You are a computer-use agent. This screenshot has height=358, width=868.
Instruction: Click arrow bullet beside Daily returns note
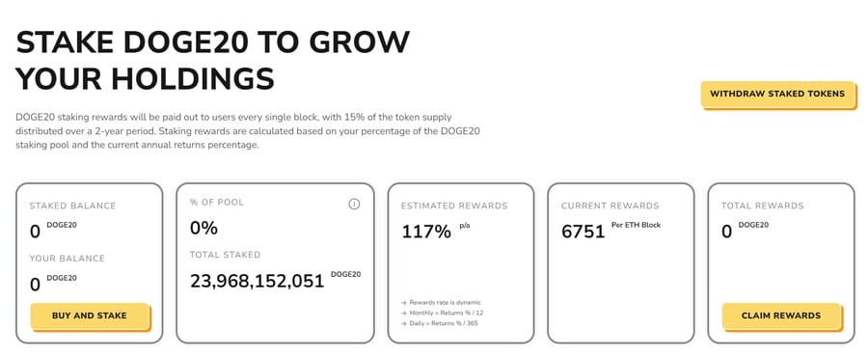click(x=404, y=322)
